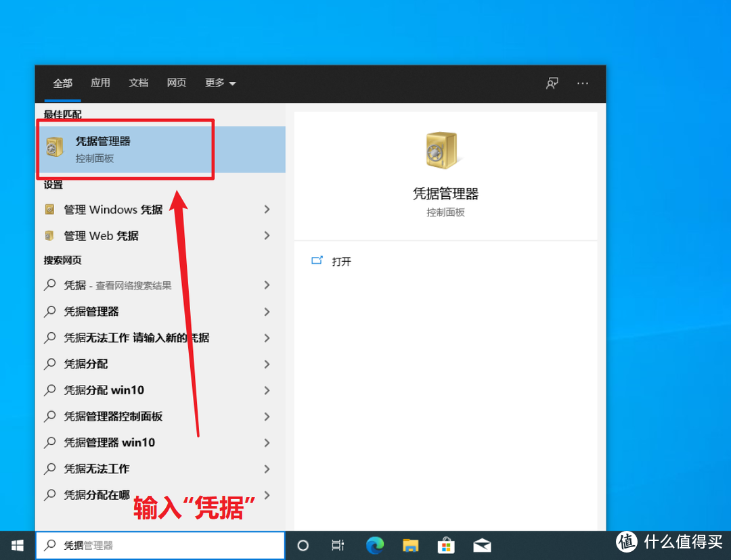
Task: Select 管理 Web 凭据 setting
Action: click(x=160, y=236)
